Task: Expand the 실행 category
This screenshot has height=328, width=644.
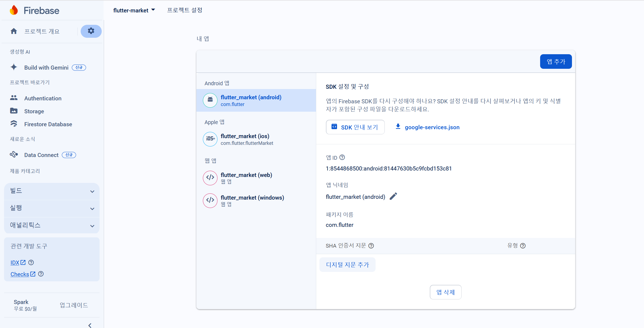Action: point(52,208)
